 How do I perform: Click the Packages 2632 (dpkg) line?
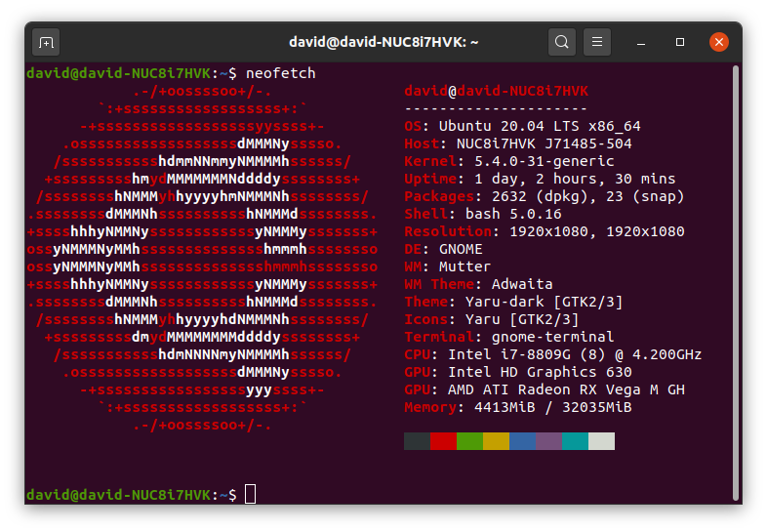pos(545,197)
